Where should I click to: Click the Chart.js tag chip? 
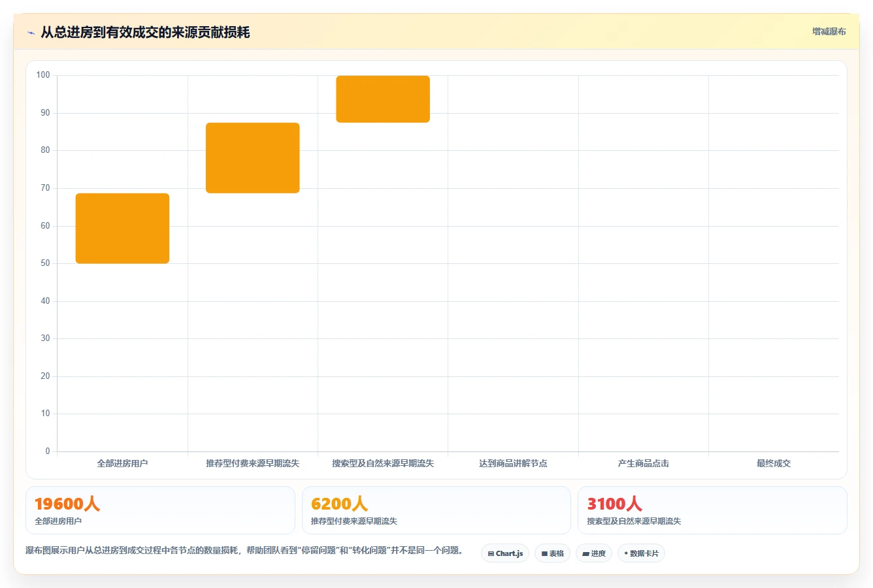pyautogui.click(x=505, y=553)
